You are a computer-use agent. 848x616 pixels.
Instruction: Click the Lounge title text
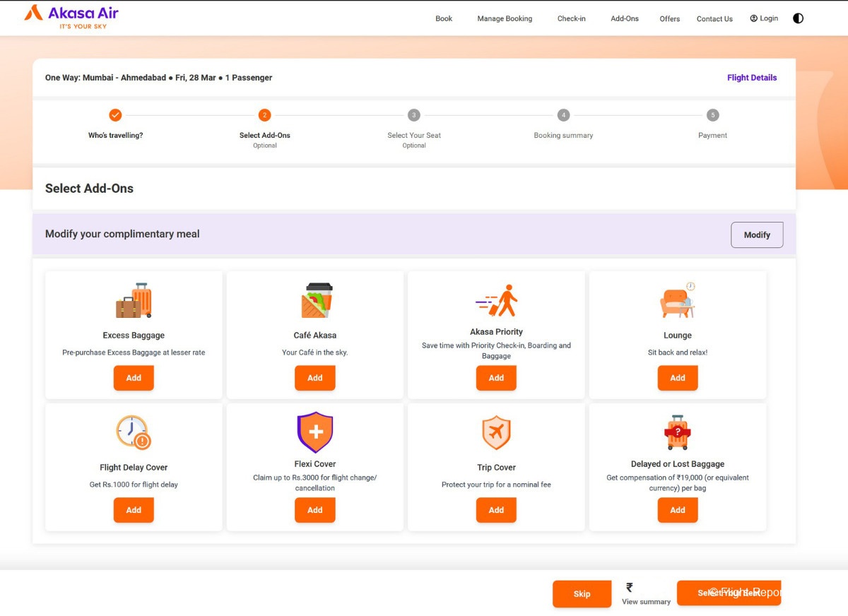pos(678,336)
